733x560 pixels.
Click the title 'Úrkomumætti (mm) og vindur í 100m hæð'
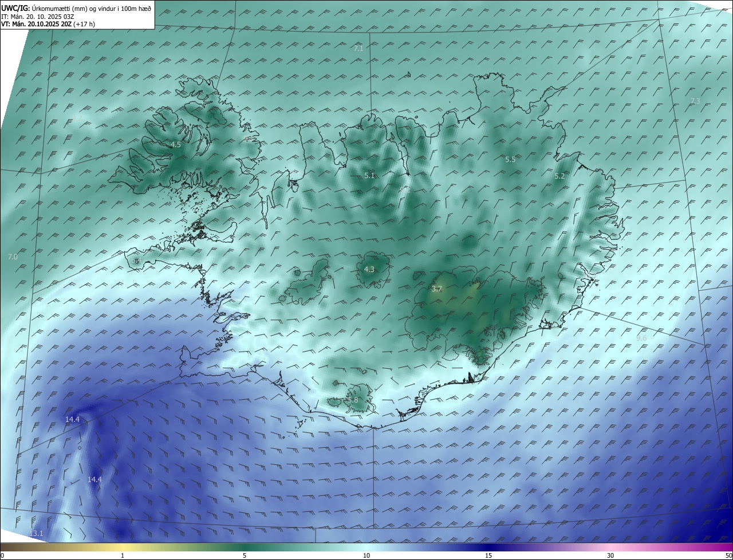91,8
